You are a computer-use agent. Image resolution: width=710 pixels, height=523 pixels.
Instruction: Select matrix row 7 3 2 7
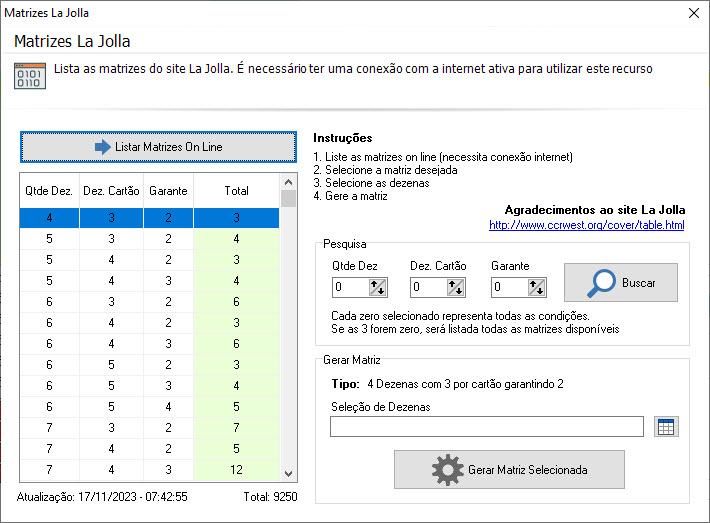pyautogui.click(x=149, y=427)
